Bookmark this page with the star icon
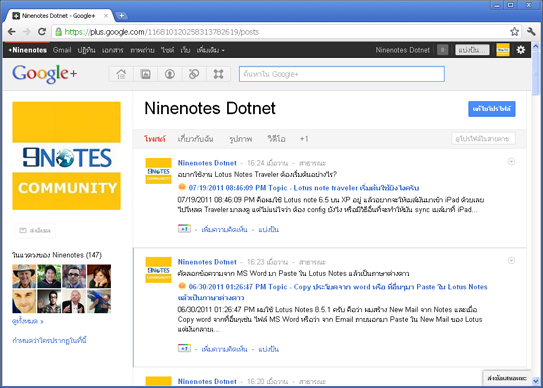543x388 pixels. (x=514, y=32)
